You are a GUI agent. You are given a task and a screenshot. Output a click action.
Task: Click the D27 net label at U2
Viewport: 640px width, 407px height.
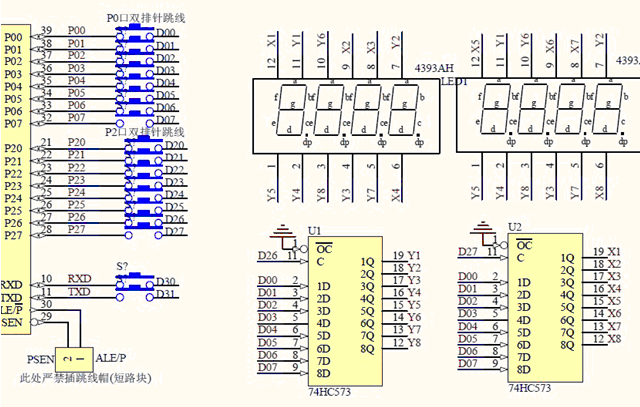(x=469, y=253)
